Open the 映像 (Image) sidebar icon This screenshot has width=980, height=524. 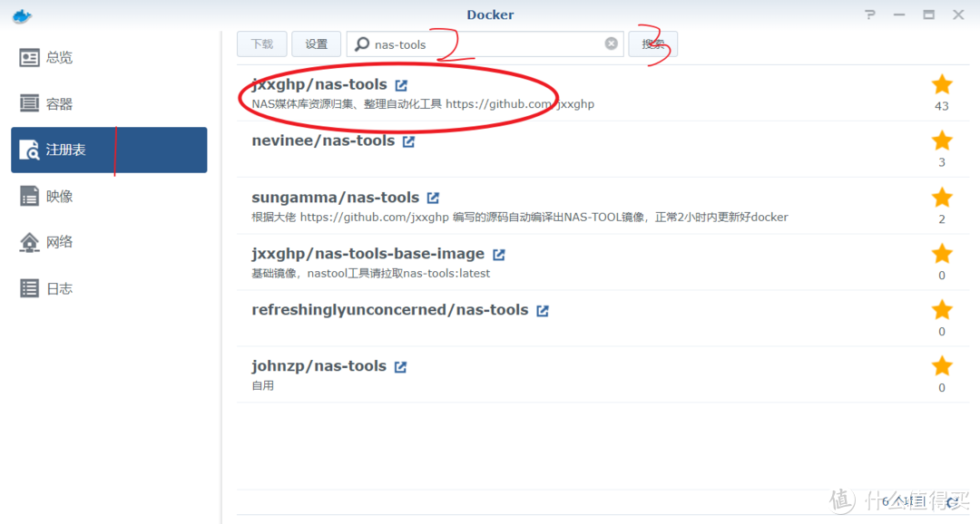(x=45, y=195)
